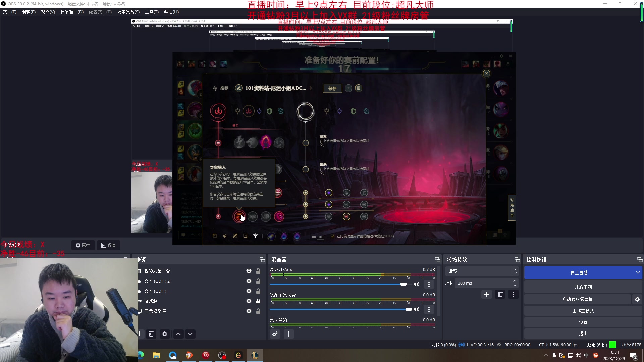Show hidden system tray icons

pyautogui.click(x=546, y=355)
